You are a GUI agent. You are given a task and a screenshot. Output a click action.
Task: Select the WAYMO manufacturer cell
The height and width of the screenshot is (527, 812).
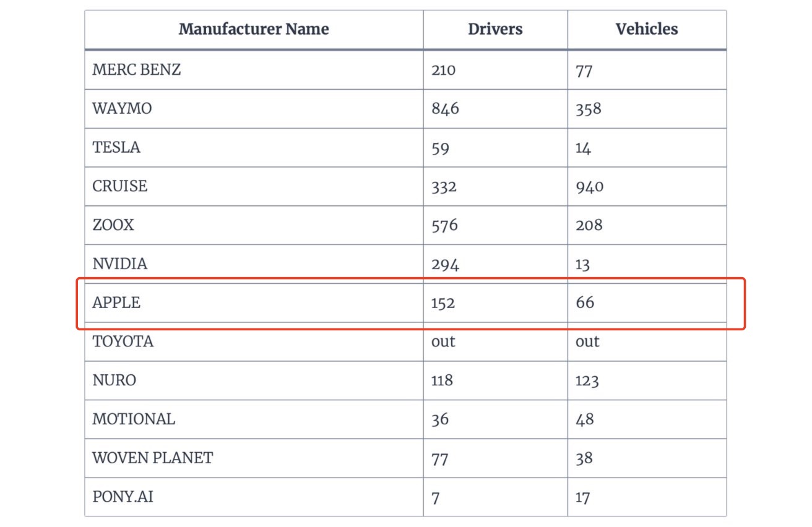point(122,109)
